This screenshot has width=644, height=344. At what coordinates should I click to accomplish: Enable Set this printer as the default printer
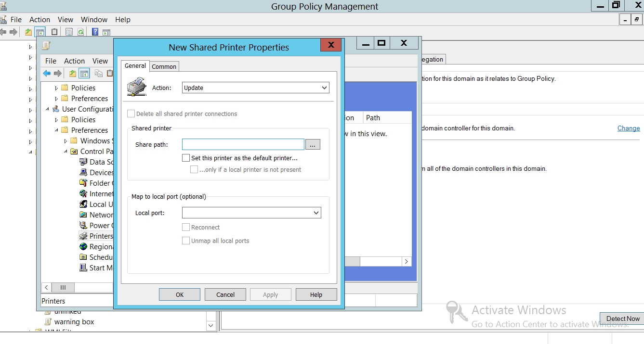click(186, 158)
